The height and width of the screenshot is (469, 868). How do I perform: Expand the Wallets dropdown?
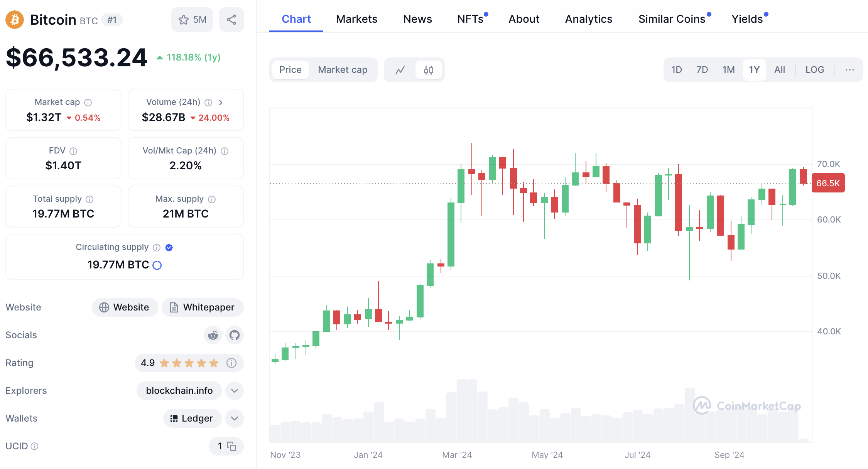pyautogui.click(x=235, y=418)
